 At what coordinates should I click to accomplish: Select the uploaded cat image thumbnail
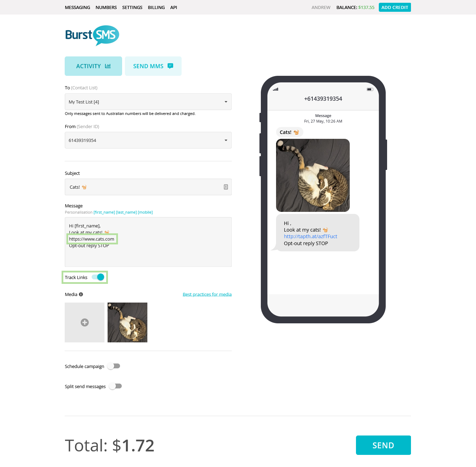127,322
